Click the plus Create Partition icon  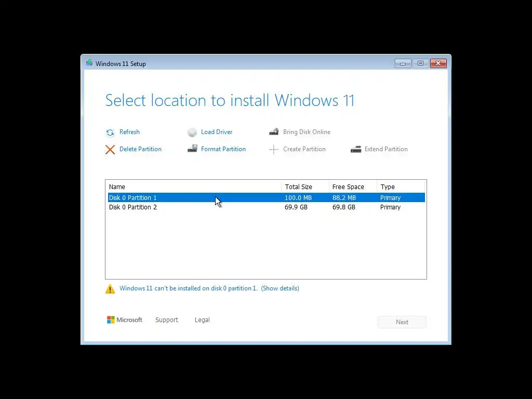273,149
